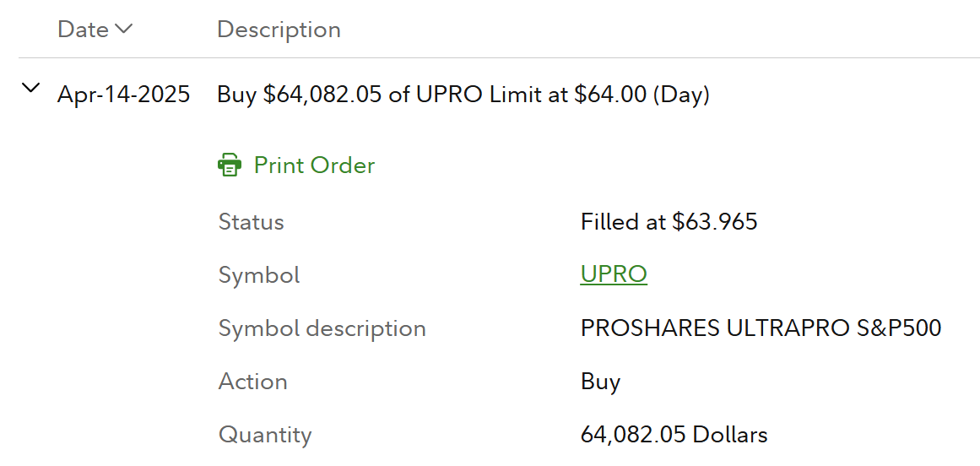Image resolution: width=980 pixels, height=466 pixels.
Task: Select the Apr-14-2025 date text
Action: pos(123,95)
